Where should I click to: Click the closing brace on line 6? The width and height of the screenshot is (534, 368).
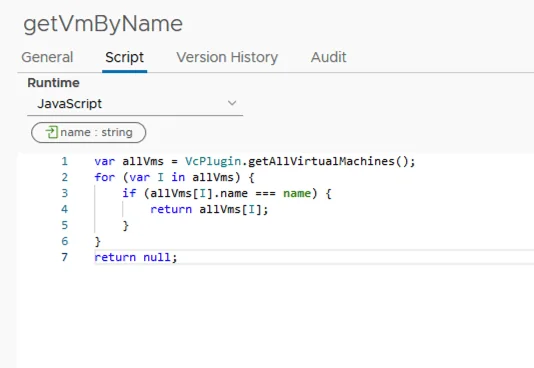pos(98,241)
